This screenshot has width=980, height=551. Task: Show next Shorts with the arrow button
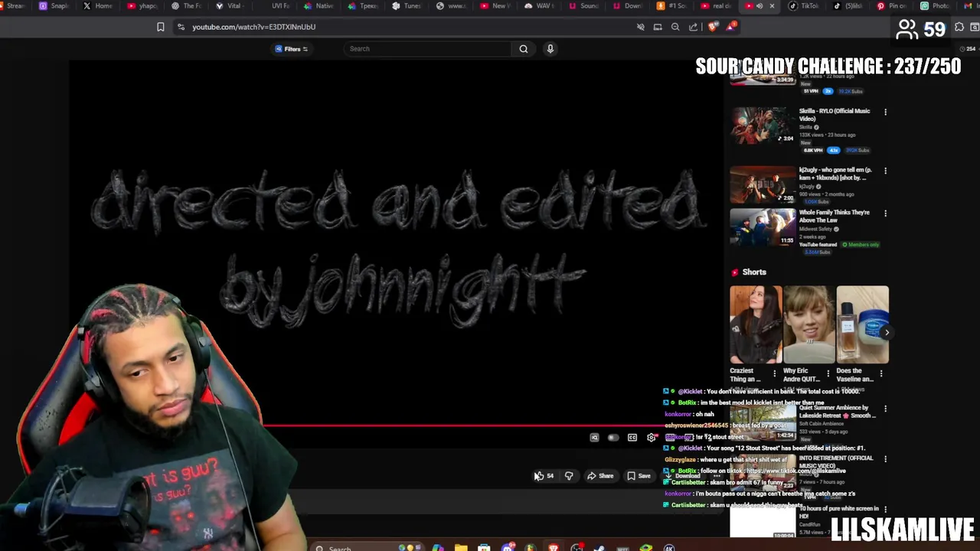[x=887, y=332]
